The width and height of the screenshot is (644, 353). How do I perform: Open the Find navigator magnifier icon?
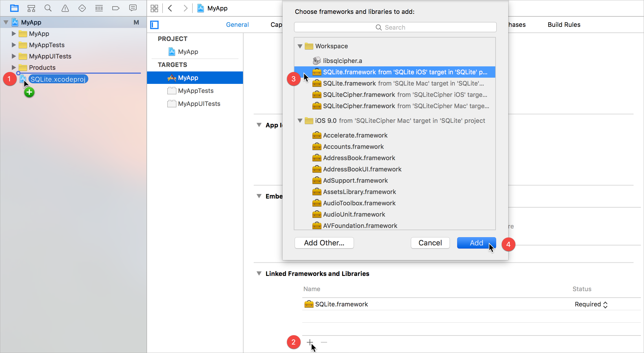[x=48, y=8]
